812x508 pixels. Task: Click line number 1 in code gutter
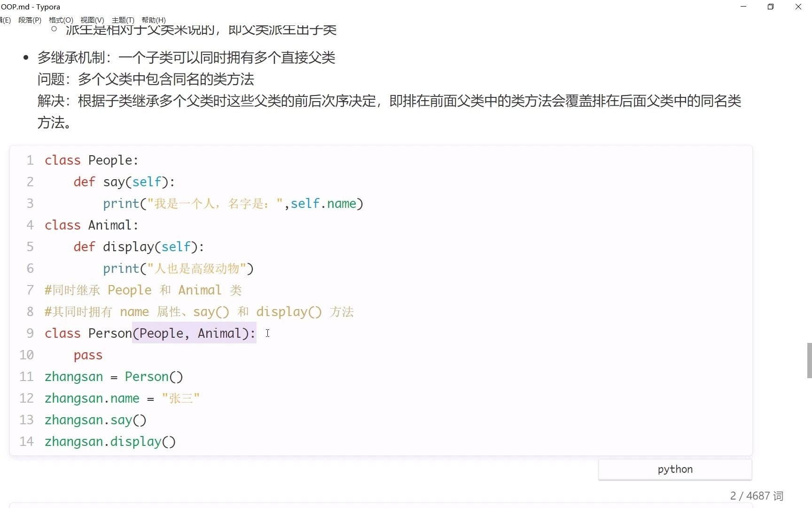tap(30, 160)
